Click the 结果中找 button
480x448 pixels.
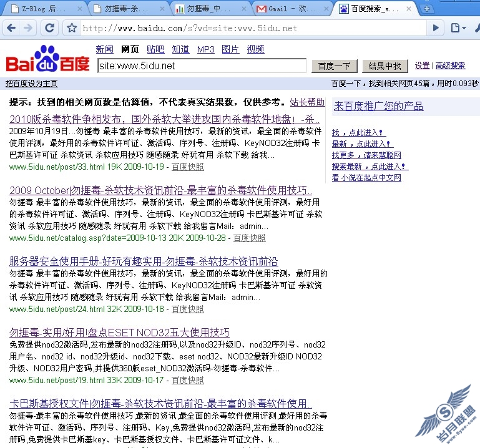pos(384,66)
